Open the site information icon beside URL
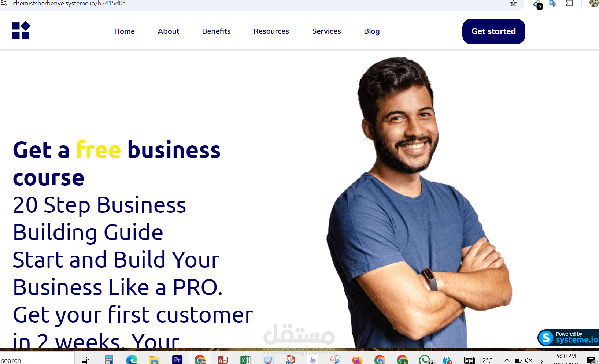The image size is (599, 364). tap(4, 3)
